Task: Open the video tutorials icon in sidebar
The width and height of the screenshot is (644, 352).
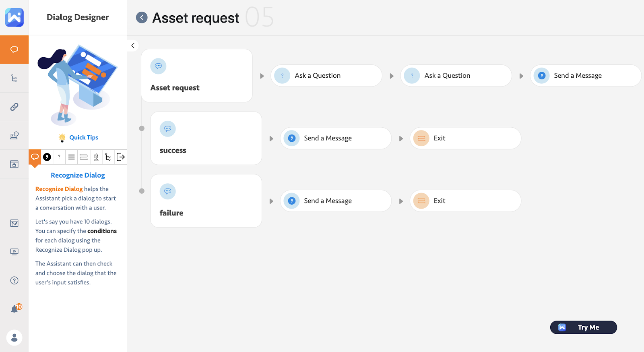Action: [x=14, y=252]
